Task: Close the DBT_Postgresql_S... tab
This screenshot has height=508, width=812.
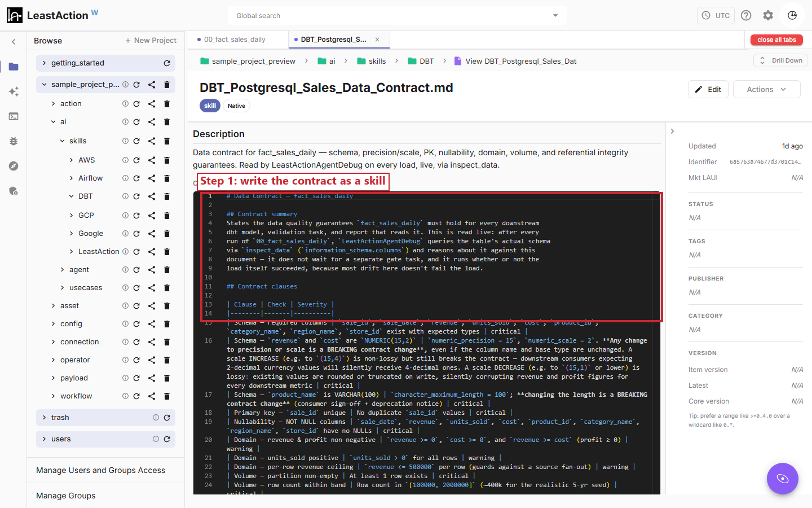Action: 377,40
